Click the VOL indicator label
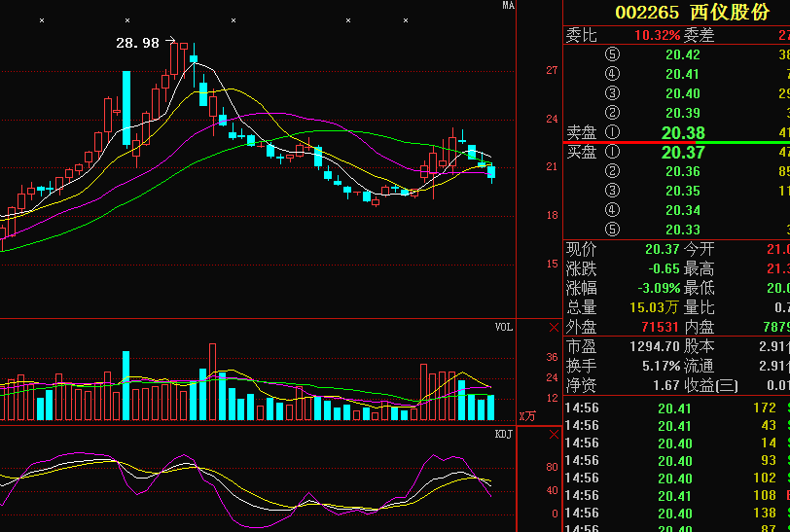The width and height of the screenshot is (790, 532). tap(503, 328)
